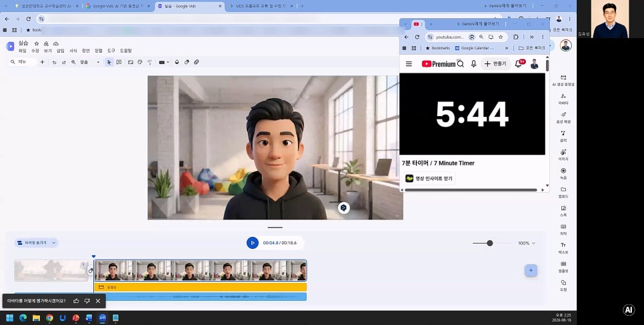
Task: Open the 텍스트 text panel
Action: coord(563,248)
